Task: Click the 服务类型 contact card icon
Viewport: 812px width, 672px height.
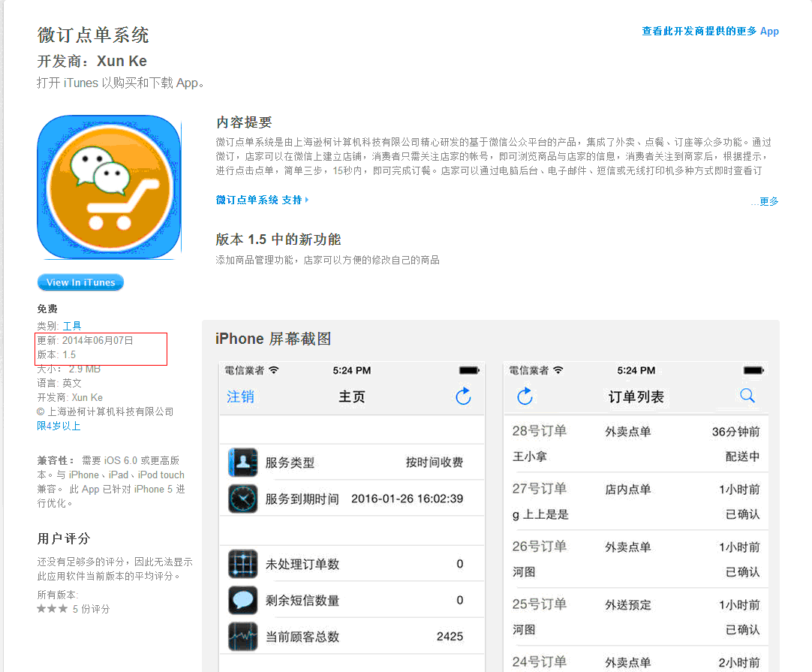Action: coord(243,463)
